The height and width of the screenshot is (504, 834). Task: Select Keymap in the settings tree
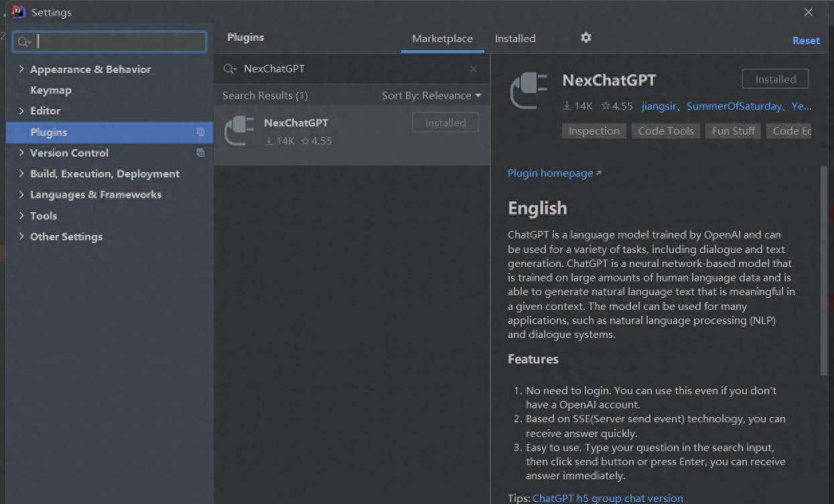[51, 90]
